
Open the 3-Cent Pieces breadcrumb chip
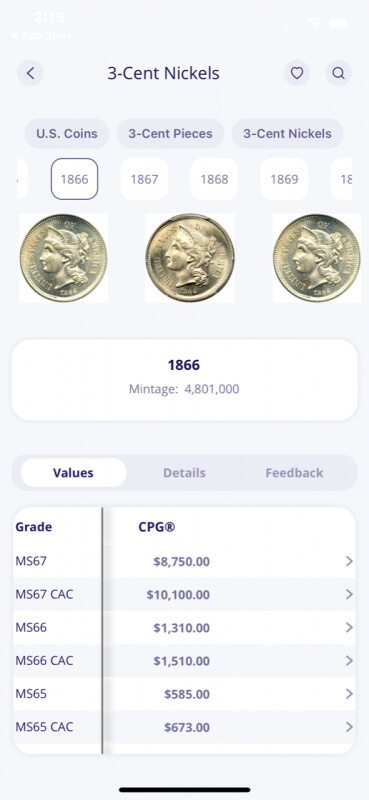(170, 134)
